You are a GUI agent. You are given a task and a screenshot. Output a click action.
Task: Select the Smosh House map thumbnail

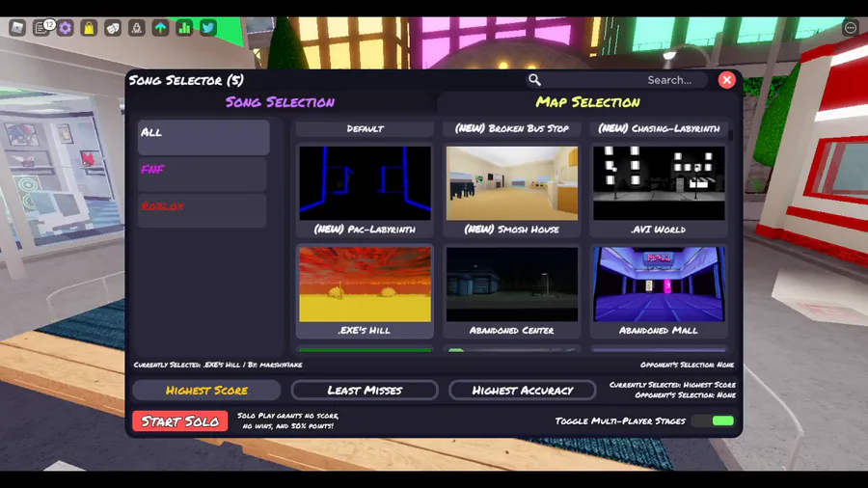point(511,183)
